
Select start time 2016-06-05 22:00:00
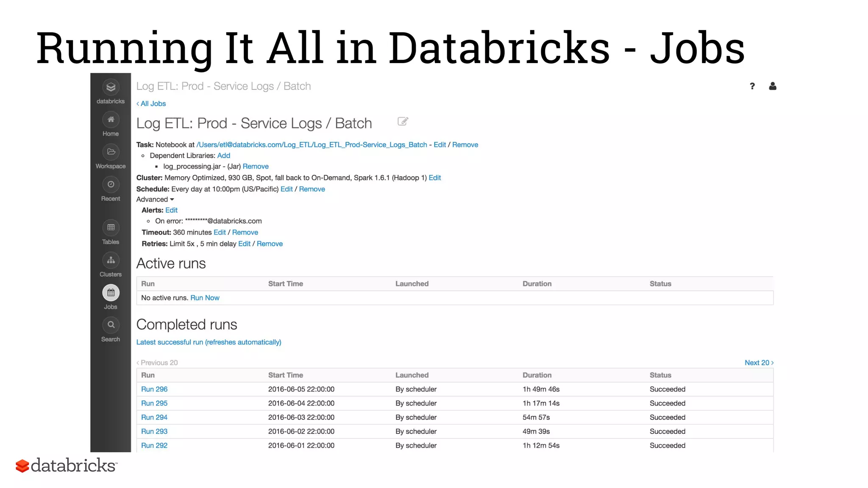[x=301, y=389]
